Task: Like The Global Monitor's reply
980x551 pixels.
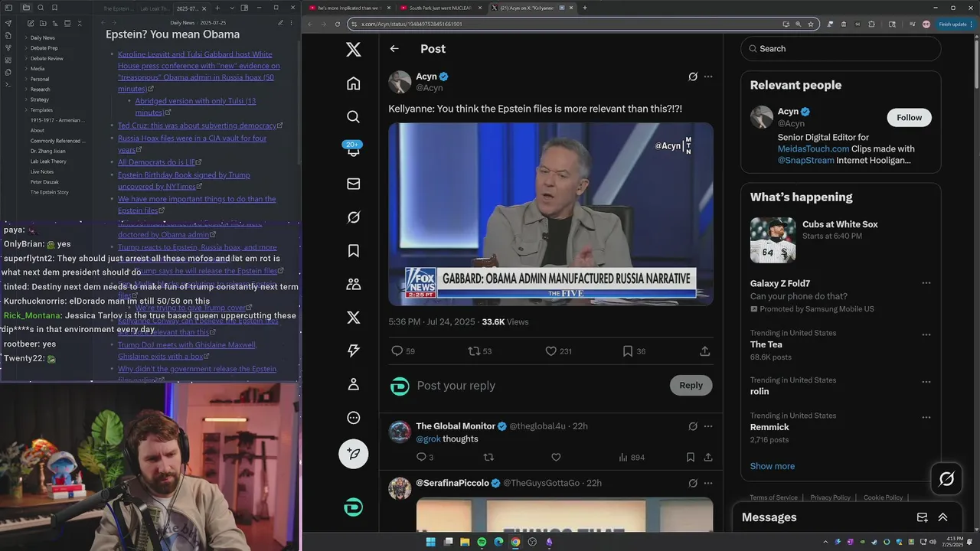Action: 556,458
